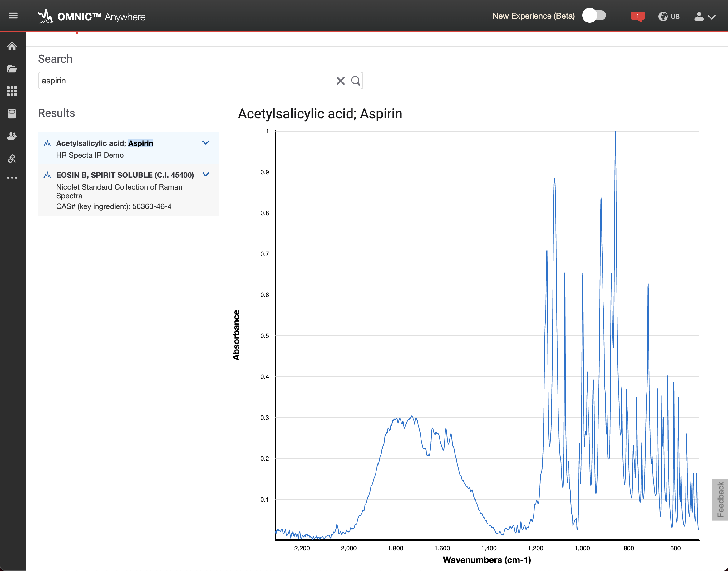Open the apps grid in sidebar
The height and width of the screenshot is (571, 728).
coord(12,91)
